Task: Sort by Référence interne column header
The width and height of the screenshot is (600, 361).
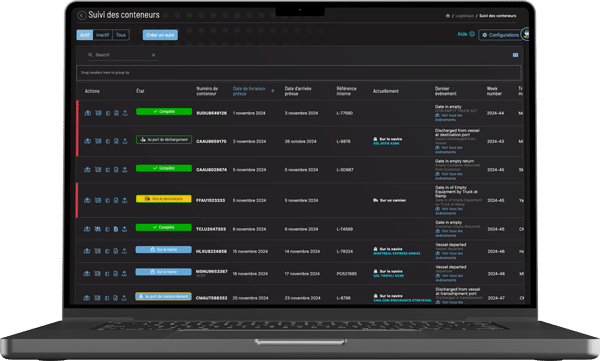Action: click(346, 91)
